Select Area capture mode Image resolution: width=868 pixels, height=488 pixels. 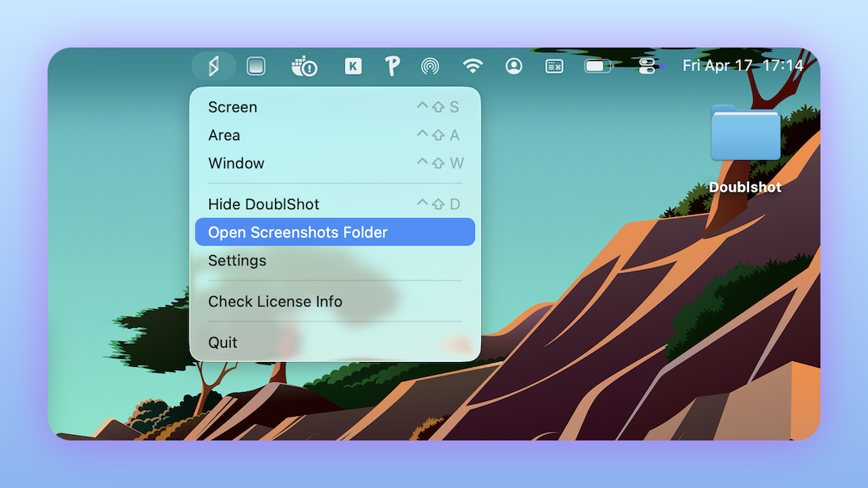pos(224,135)
